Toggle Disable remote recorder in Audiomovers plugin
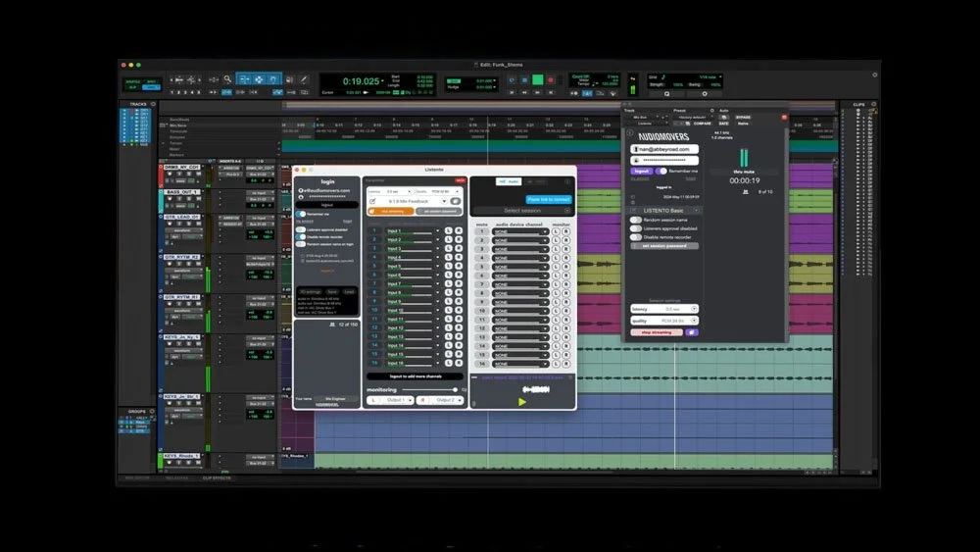980x552 pixels. tap(636, 237)
